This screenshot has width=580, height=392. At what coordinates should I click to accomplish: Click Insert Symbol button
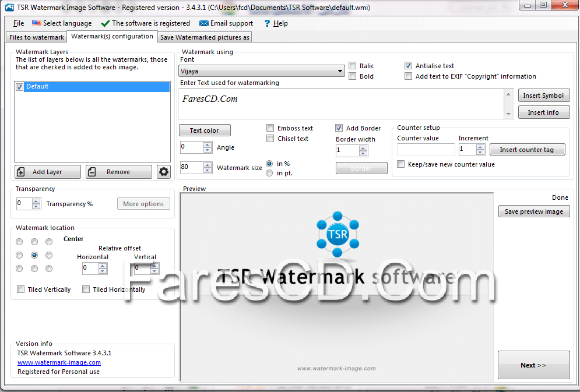coord(543,96)
